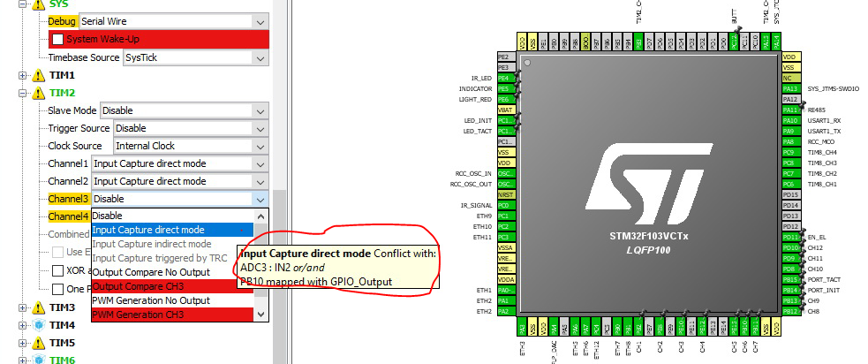Click the PE5 pin labeled INDICATOR
Viewport: 868px width, 364px height.
click(x=506, y=88)
